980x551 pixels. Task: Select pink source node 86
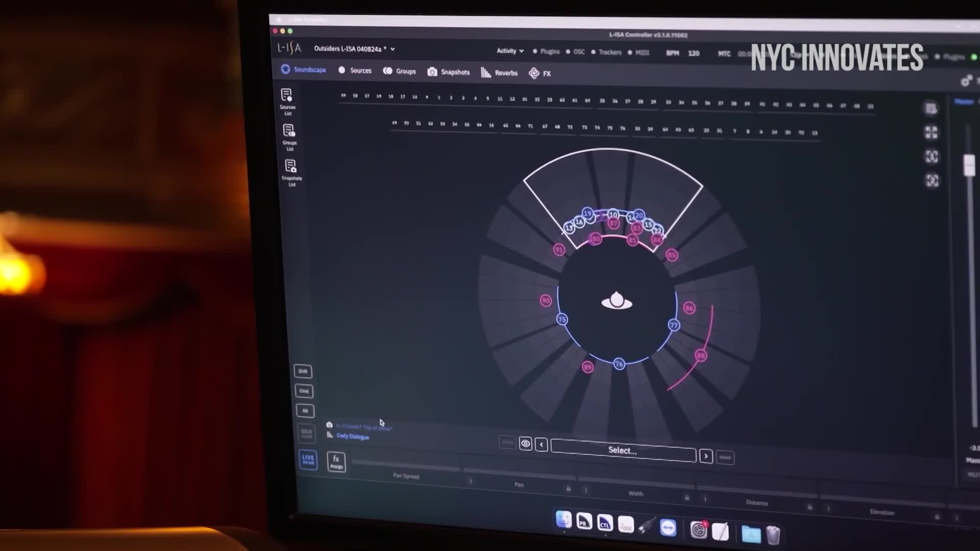[689, 308]
